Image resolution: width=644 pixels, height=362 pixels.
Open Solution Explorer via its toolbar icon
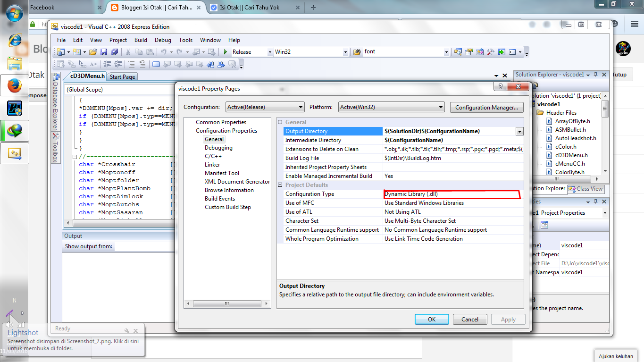[x=458, y=52]
